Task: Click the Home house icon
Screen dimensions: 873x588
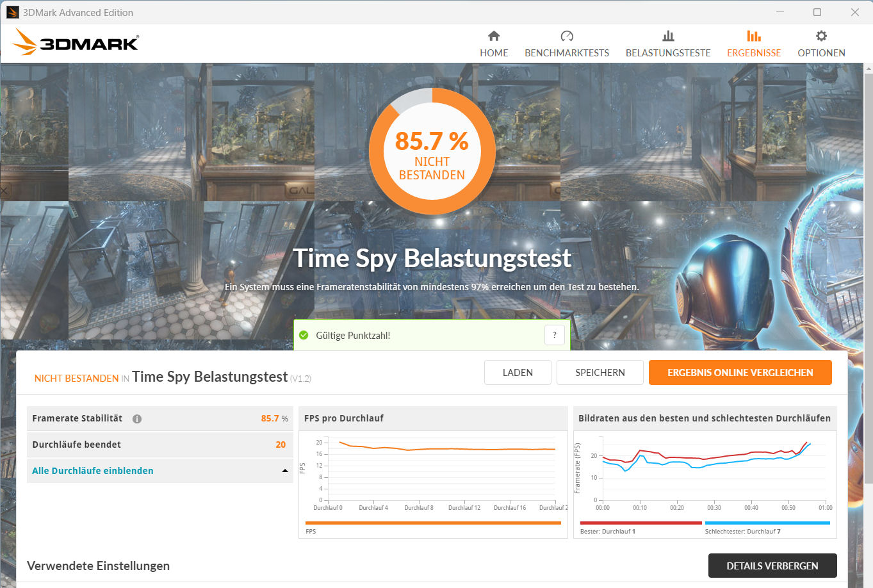Action: tap(493, 36)
